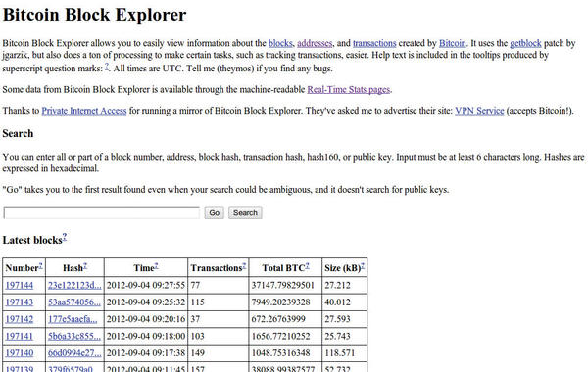This screenshot has height=372, width=588.
Task: Click help mark on Time column header
Action: (x=157, y=265)
